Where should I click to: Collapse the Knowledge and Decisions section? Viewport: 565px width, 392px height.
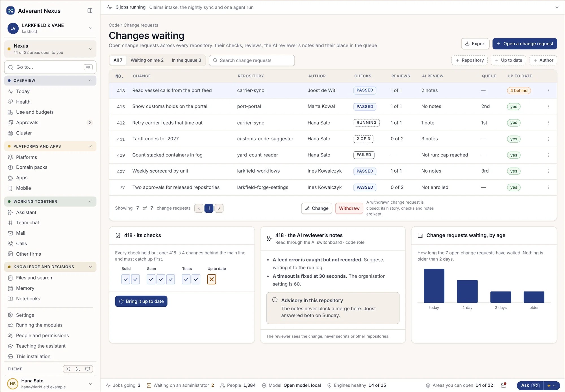point(50,267)
